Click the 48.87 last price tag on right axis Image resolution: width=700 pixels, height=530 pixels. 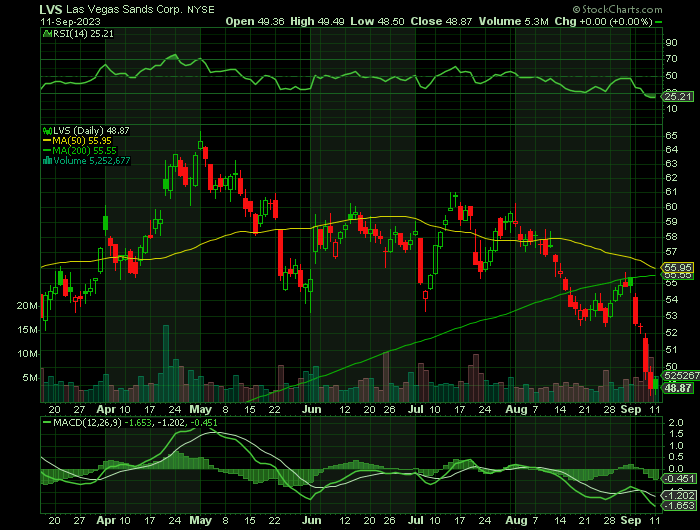click(x=678, y=388)
